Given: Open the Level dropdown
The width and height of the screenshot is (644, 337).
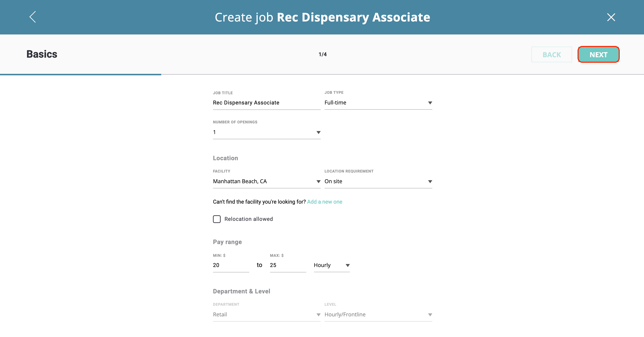Looking at the screenshot, I should tap(378, 314).
